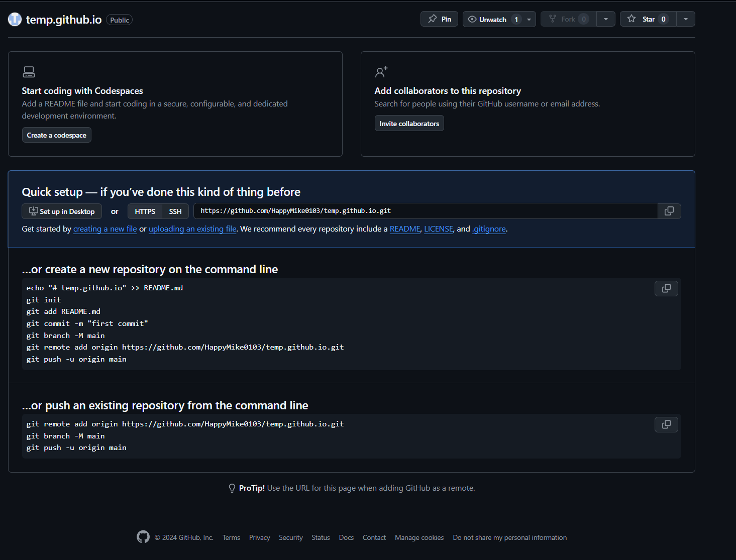Click Do not share my personal information

pos(510,537)
